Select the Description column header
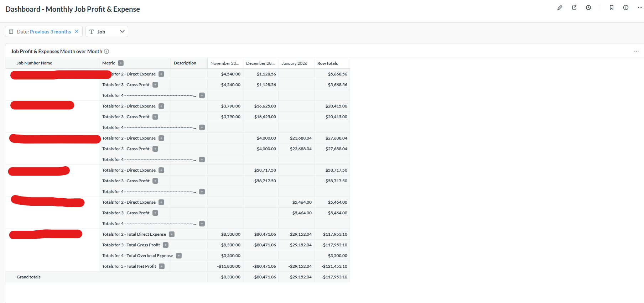The image size is (644, 303). pyautogui.click(x=185, y=63)
